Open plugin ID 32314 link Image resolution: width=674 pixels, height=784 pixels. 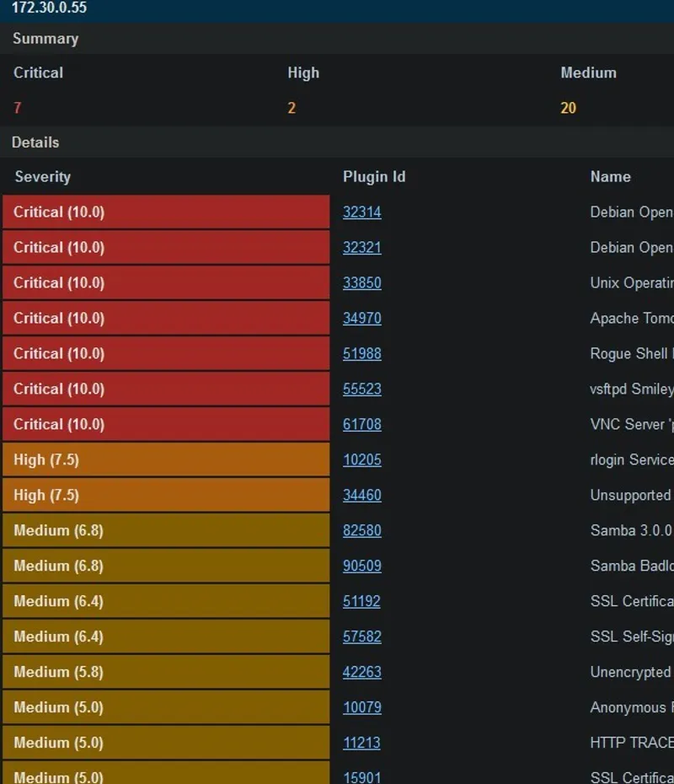coord(361,212)
